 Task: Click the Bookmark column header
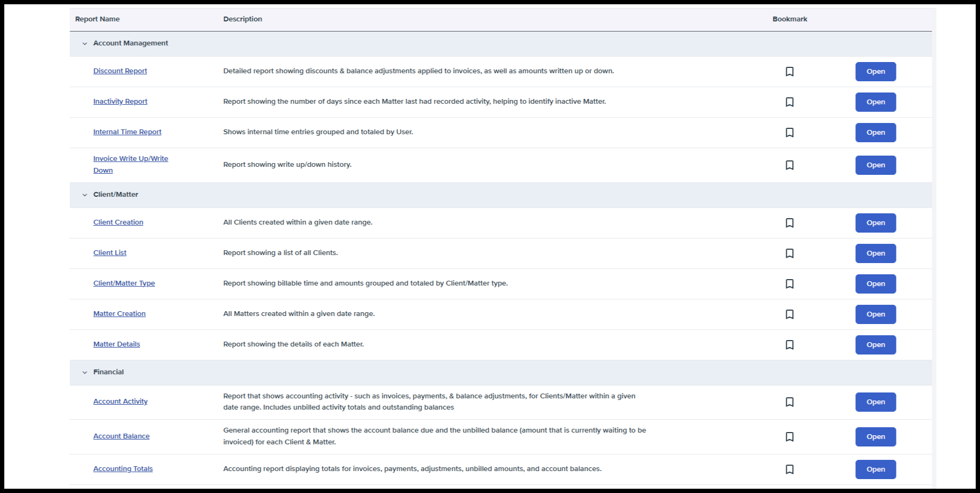(789, 19)
